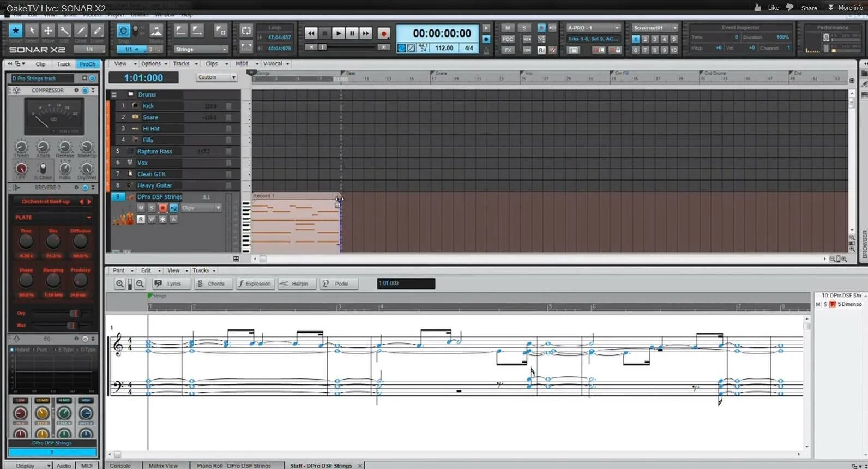
Task: Rewind the transport
Action: [311, 33]
